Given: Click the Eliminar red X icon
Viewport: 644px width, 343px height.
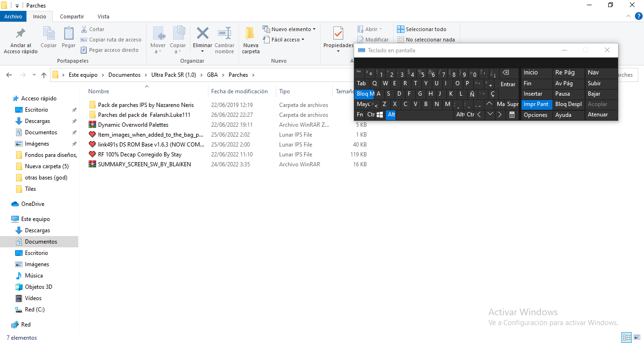Looking at the screenshot, I should [x=202, y=34].
